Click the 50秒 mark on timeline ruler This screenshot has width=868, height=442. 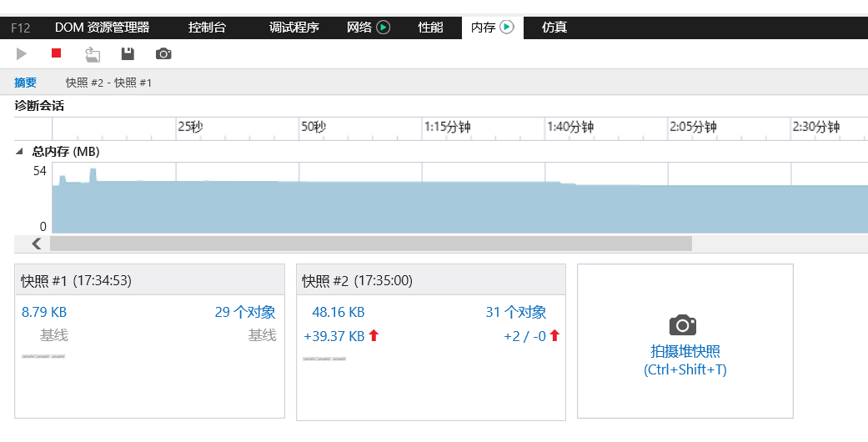point(314,127)
